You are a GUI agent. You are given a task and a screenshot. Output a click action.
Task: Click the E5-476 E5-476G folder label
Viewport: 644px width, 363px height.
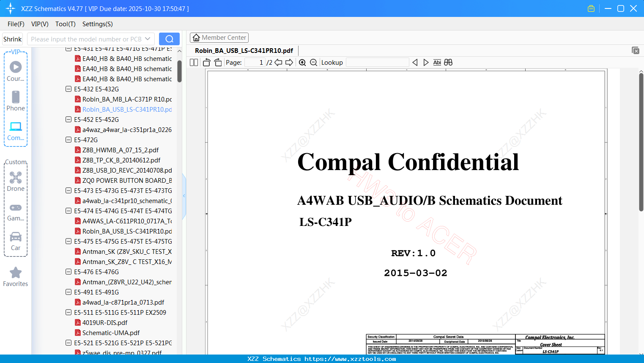(96, 272)
